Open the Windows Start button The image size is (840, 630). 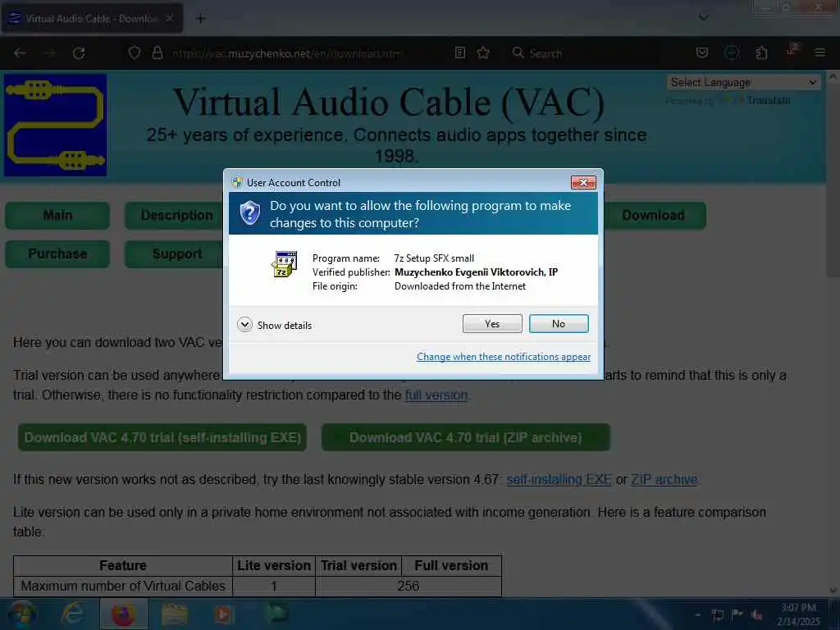pos(22,614)
